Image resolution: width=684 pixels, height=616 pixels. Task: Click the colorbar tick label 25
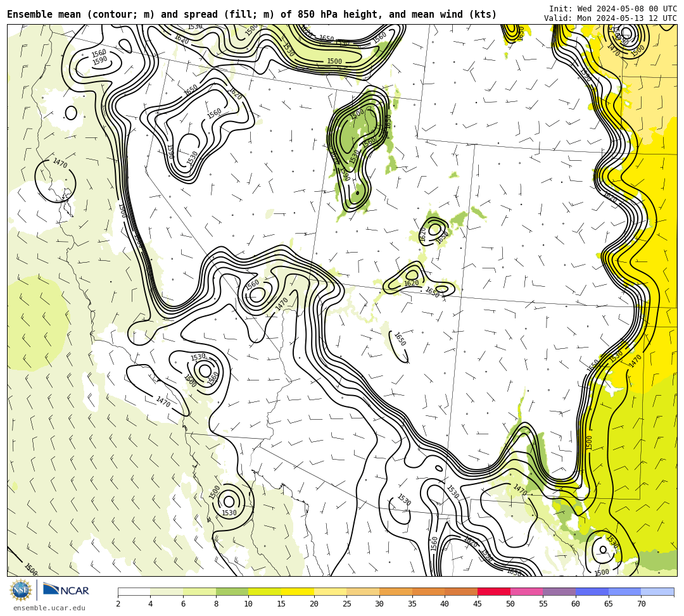click(347, 604)
